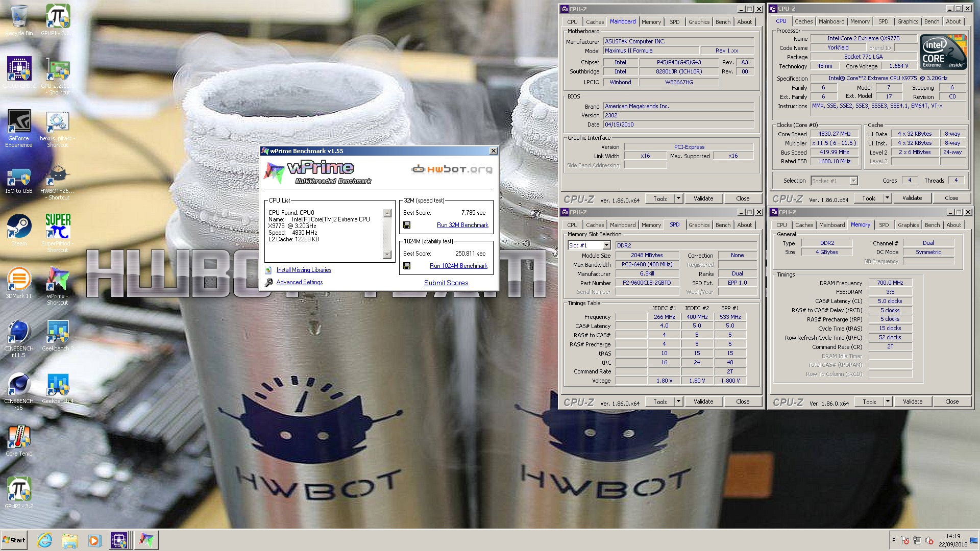Screen dimensions: 980x551
Task: Open Windows Media Player taskbar icon
Action: (94, 540)
